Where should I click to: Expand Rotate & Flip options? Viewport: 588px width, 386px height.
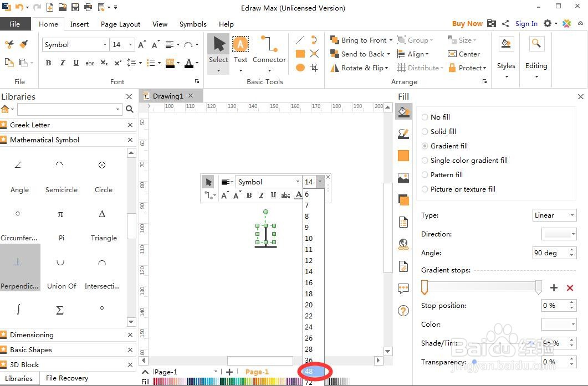(x=387, y=68)
